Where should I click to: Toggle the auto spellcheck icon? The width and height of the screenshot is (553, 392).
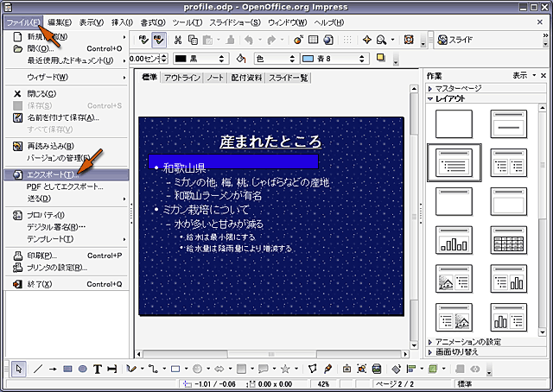click(159, 40)
